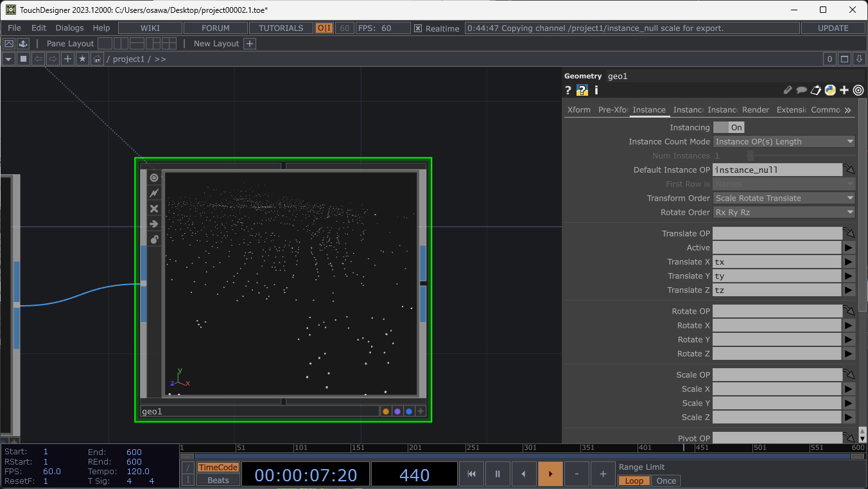Open the TUTORIALS button
This screenshot has width=868, height=489.
281,28
